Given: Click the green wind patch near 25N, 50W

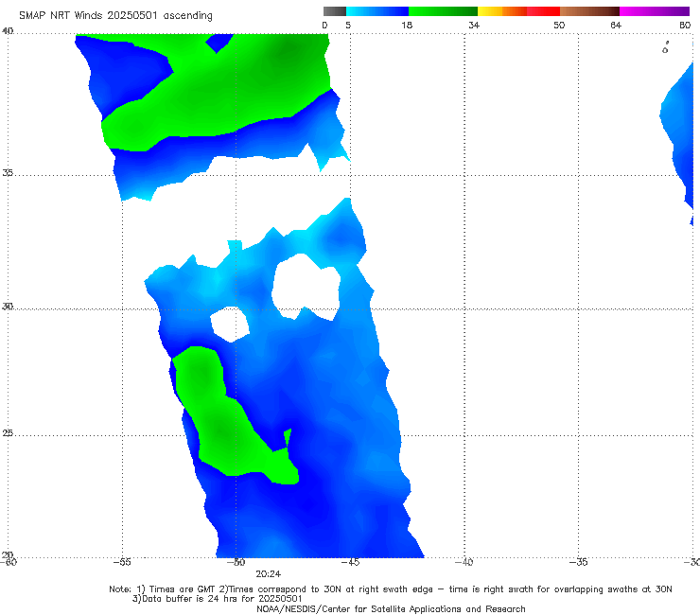Looking at the screenshot, I should click(223, 429).
